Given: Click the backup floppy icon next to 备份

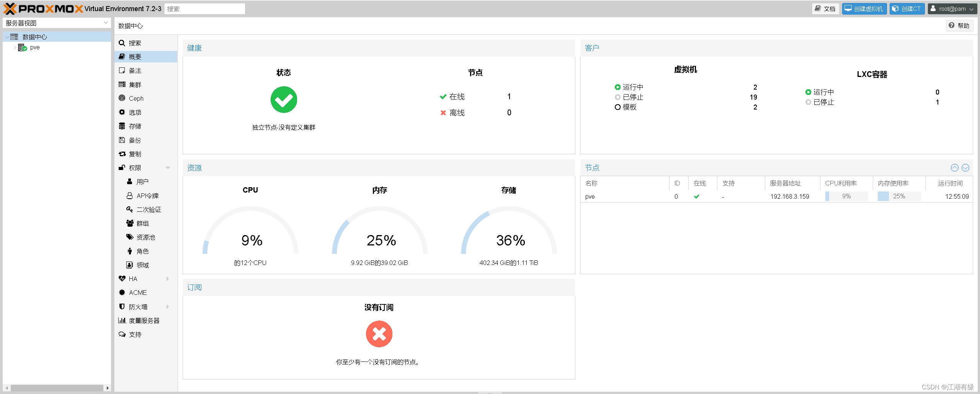Looking at the screenshot, I should (122, 140).
